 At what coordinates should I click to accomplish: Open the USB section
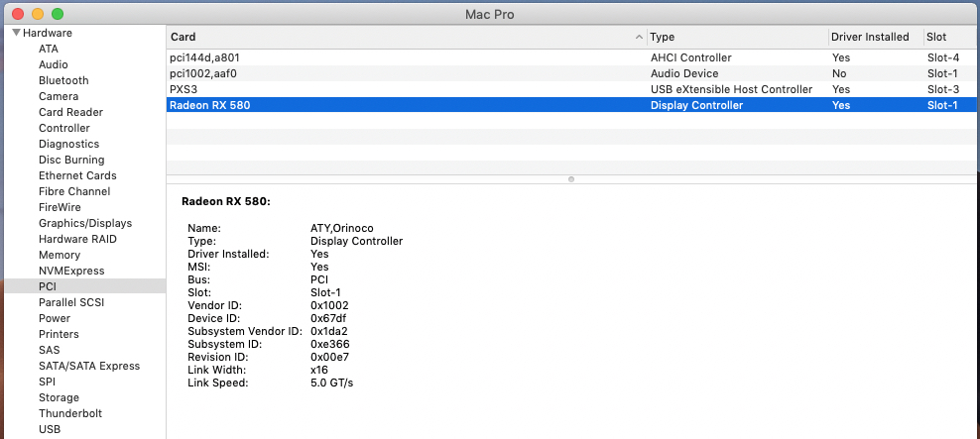[50, 430]
